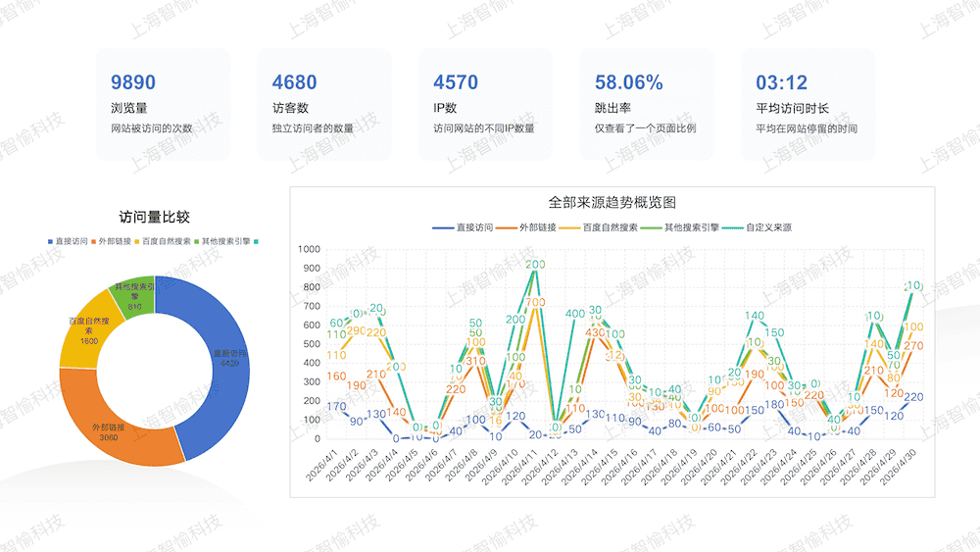Screen dimensions: 980x552
Task: Toggle 其他搜索引擎 series in line chart legend
Action: (x=680, y=227)
